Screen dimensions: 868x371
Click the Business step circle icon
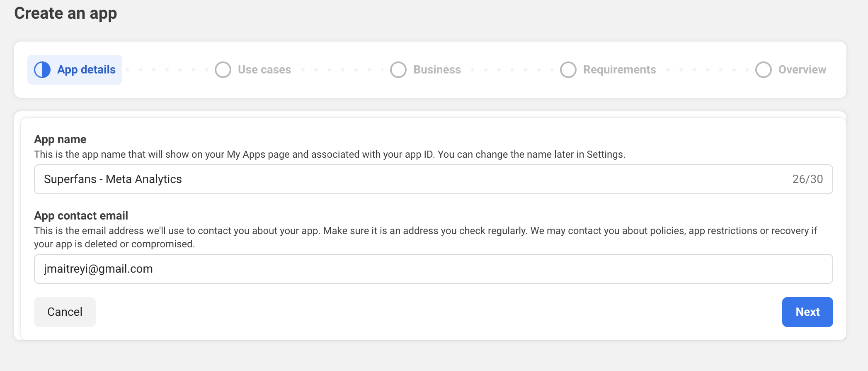coord(398,70)
